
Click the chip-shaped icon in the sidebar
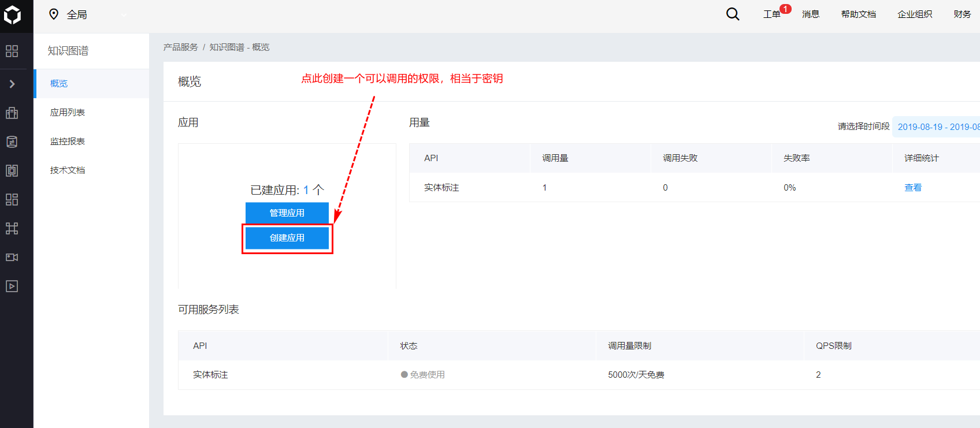(12, 170)
